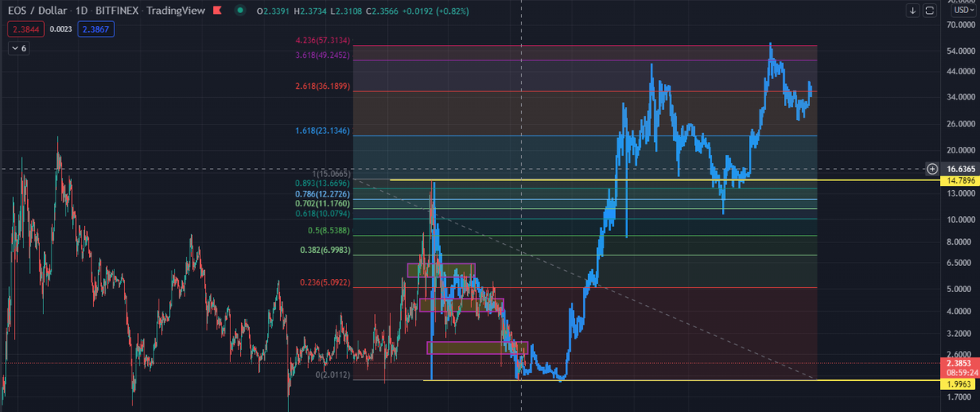Image resolution: width=980 pixels, height=412 pixels.
Task: Expand the collapsed indicators list showing 6
Action: [x=19, y=48]
